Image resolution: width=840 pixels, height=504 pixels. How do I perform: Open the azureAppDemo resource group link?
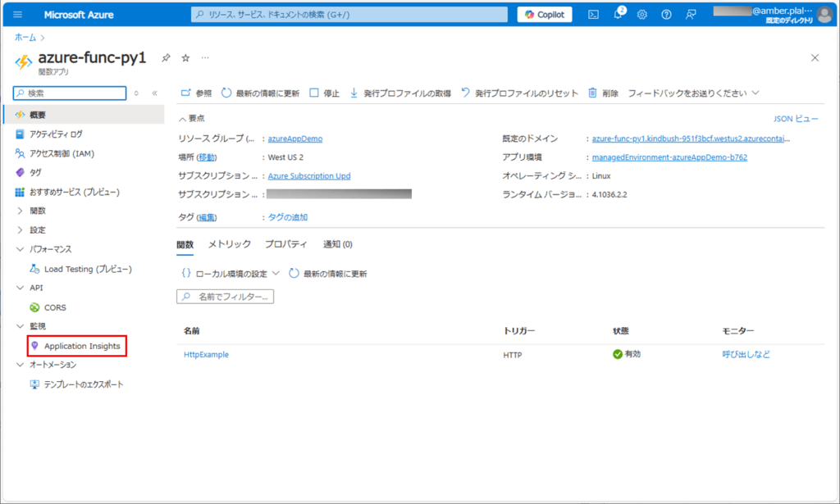tap(294, 138)
